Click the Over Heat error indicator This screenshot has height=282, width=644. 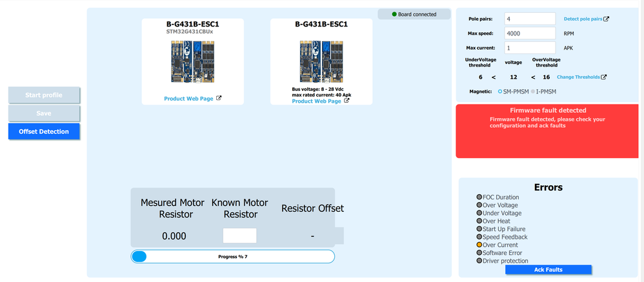coord(479,221)
